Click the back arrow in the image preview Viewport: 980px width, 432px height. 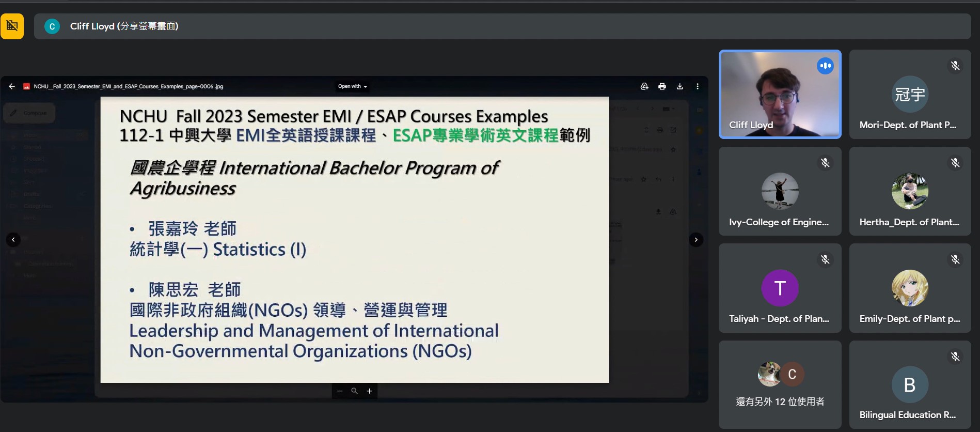[x=12, y=86]
